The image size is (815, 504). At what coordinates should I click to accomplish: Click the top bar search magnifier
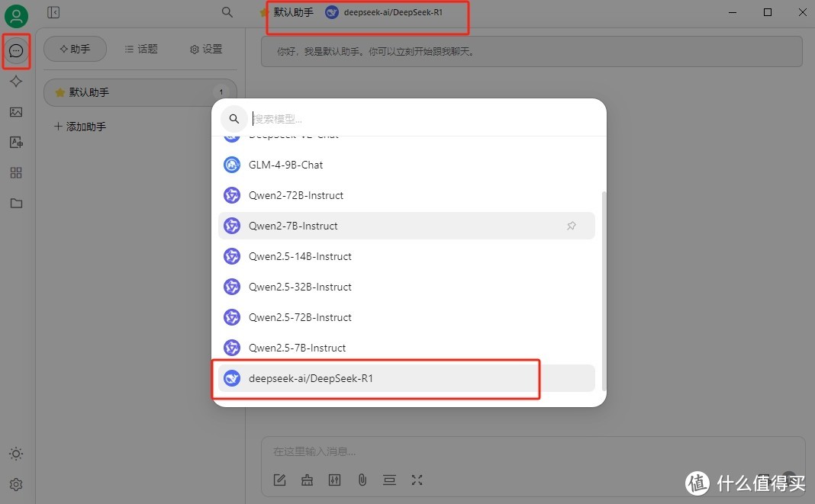tap(227, 12)
